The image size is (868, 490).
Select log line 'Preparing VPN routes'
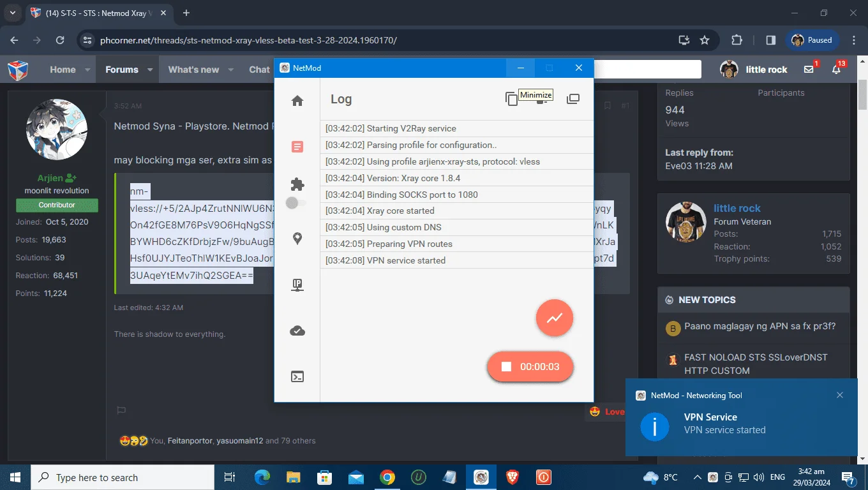(x=457, y=244)
